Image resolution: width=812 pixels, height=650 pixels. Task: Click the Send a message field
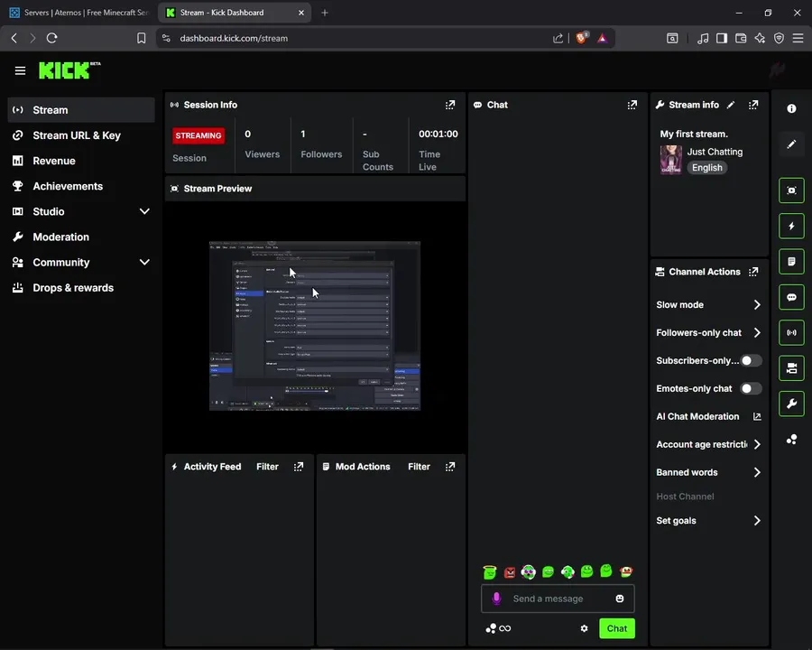558,599
